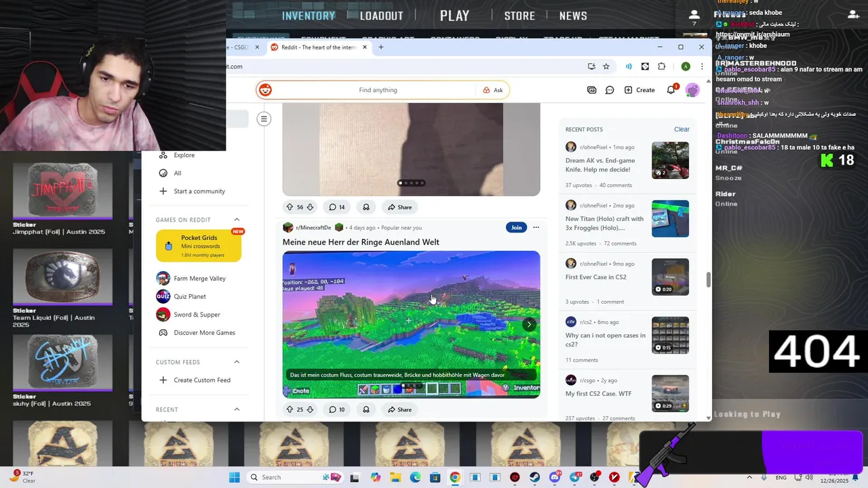Open the Reddit chat bubble icon
Screen dimensions: 868x488
pos(610,90)
